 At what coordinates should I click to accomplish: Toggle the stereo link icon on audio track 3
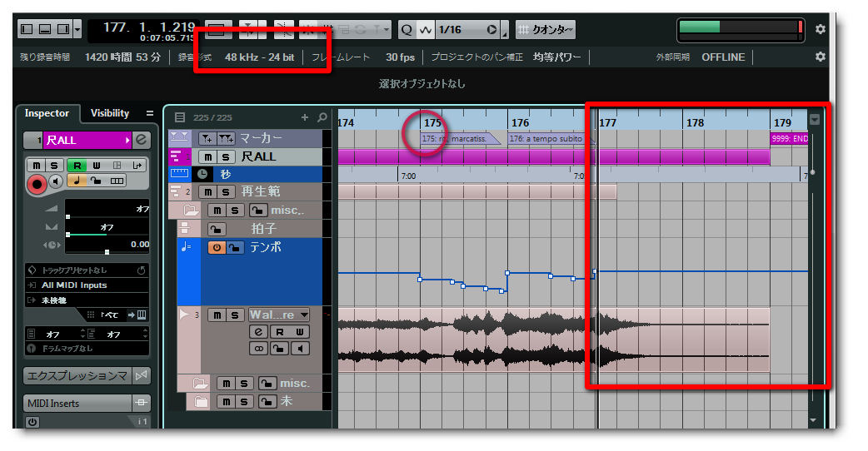(x=258, y=349)
